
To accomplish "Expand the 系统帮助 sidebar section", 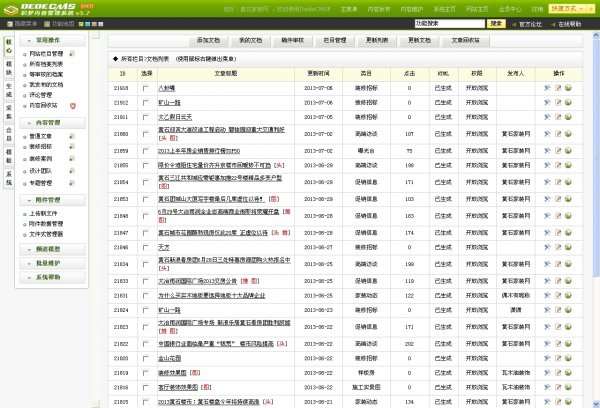I will pyautogui.click(x=52, y=277).
